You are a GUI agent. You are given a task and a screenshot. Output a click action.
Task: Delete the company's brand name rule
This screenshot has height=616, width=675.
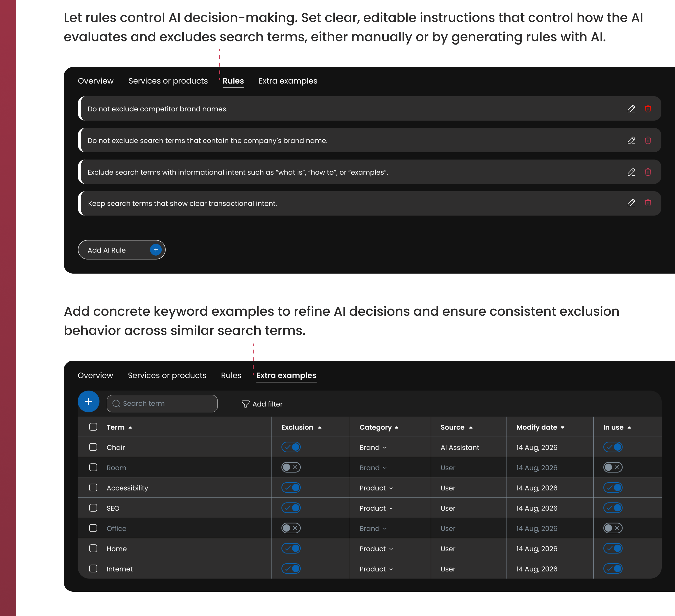(x=648, y=141)
